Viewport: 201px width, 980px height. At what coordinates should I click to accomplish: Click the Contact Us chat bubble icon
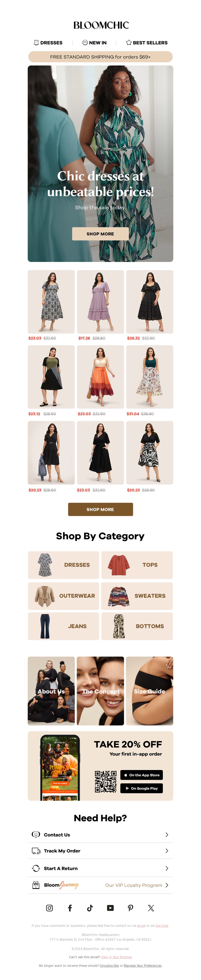click(36, 834)
